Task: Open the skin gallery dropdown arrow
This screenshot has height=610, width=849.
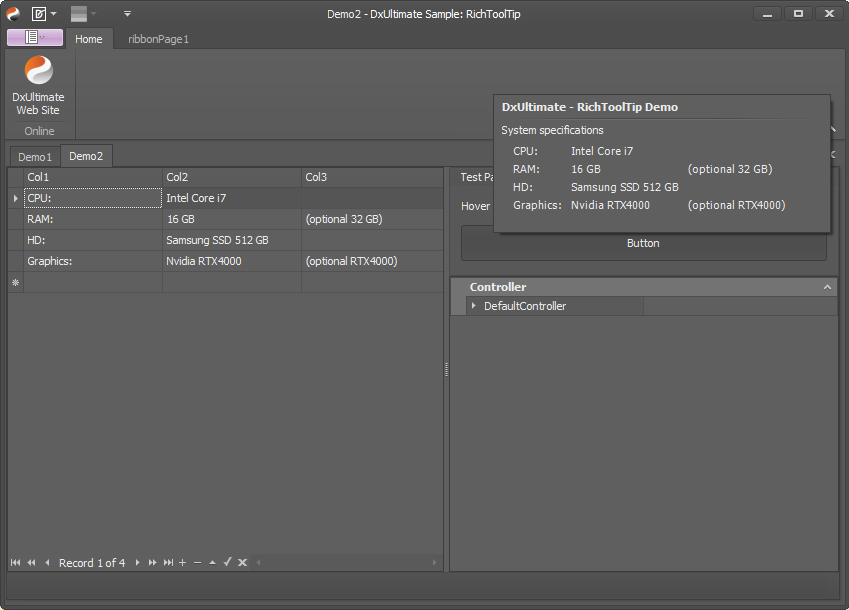Action: point(93,14)
